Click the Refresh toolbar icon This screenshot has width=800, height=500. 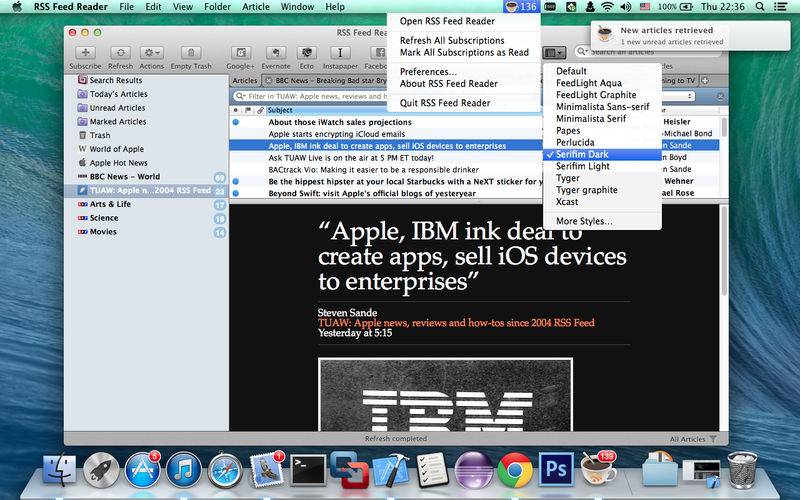[x=120, y=53]
